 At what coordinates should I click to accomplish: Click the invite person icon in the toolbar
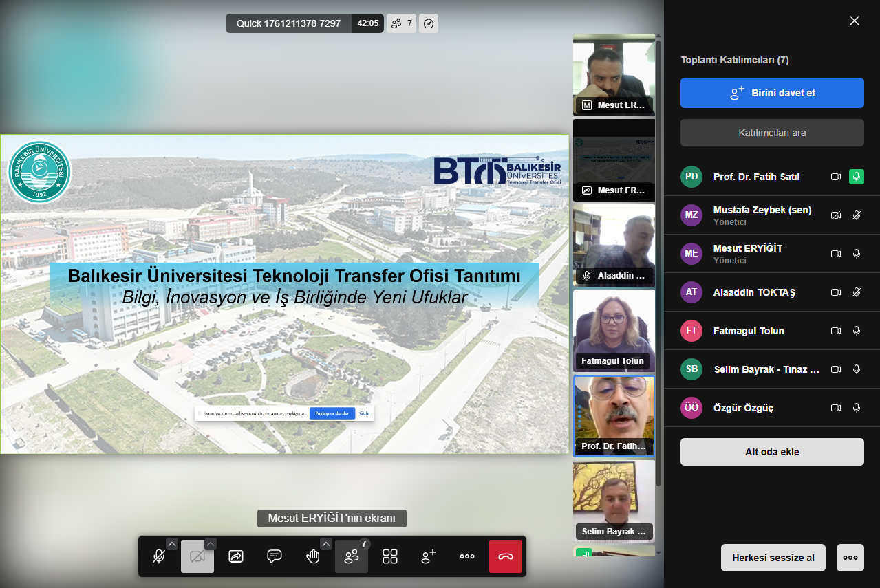click(x=429, y=556)
